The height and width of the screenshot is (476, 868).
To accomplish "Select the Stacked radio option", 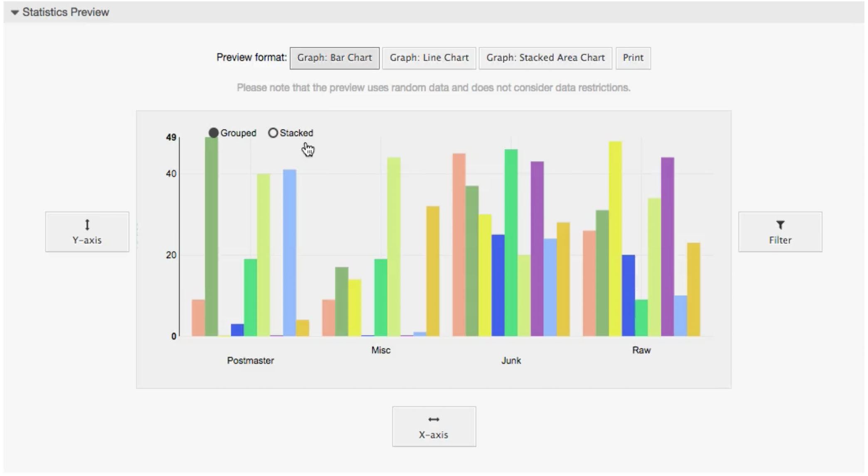I will [x=273, y=133].
